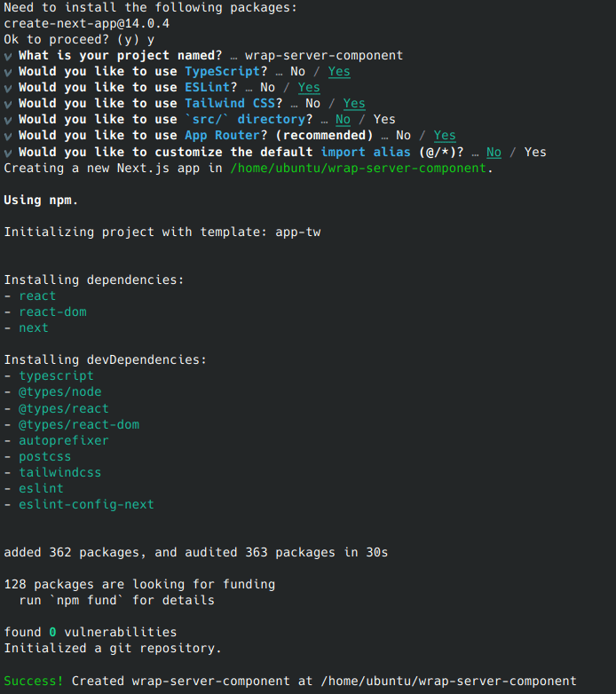
Task: Click the green Success! text
Action: point(34,682)
